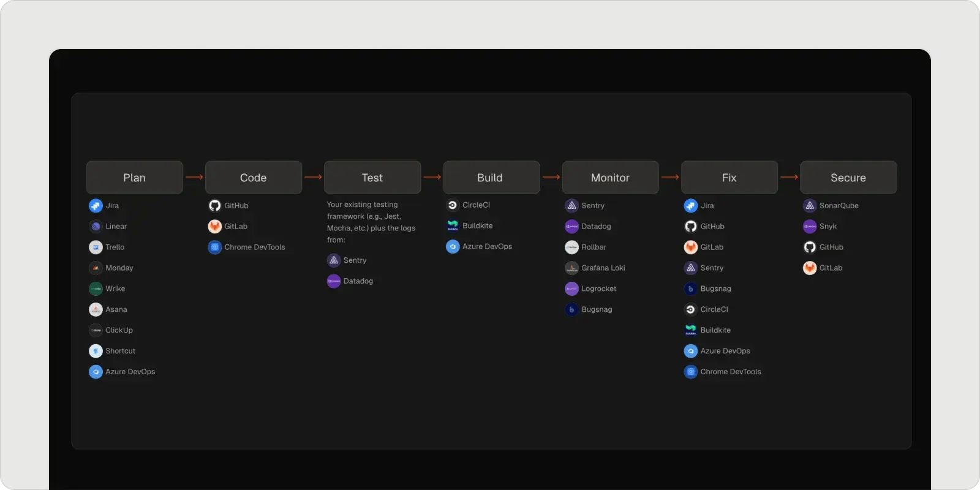Click the Logrocket label under Monitor
This screenshot has width=980, height=490.
click(x=598, y=289)
